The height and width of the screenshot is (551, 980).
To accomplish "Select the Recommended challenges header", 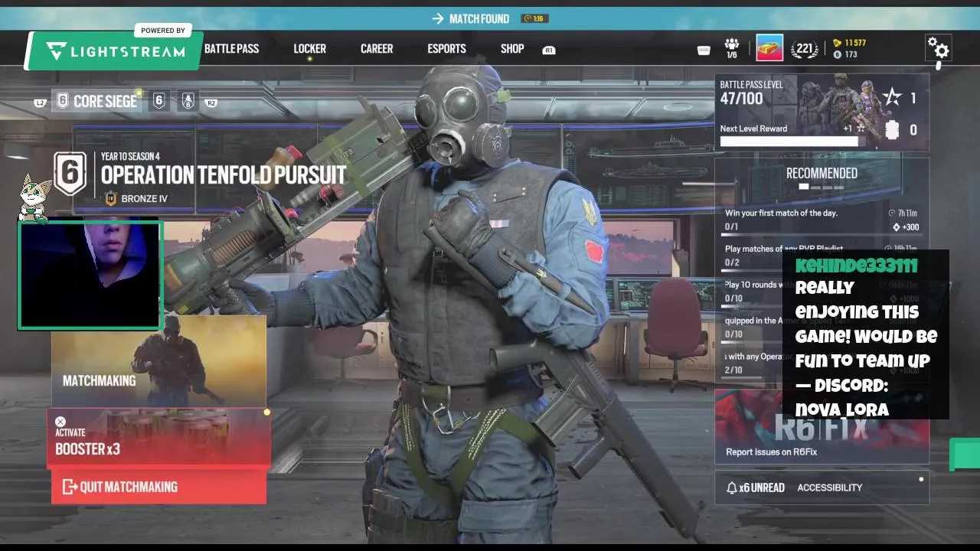I will 822,174.
